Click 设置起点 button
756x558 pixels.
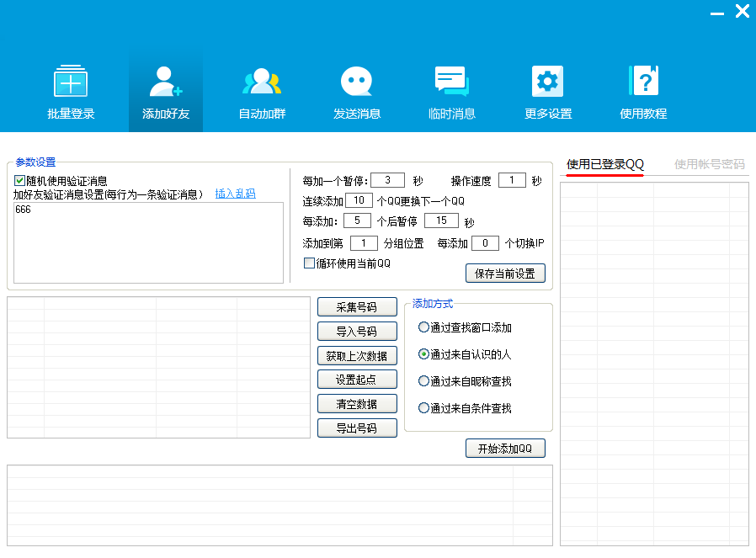tap(357, 380)
